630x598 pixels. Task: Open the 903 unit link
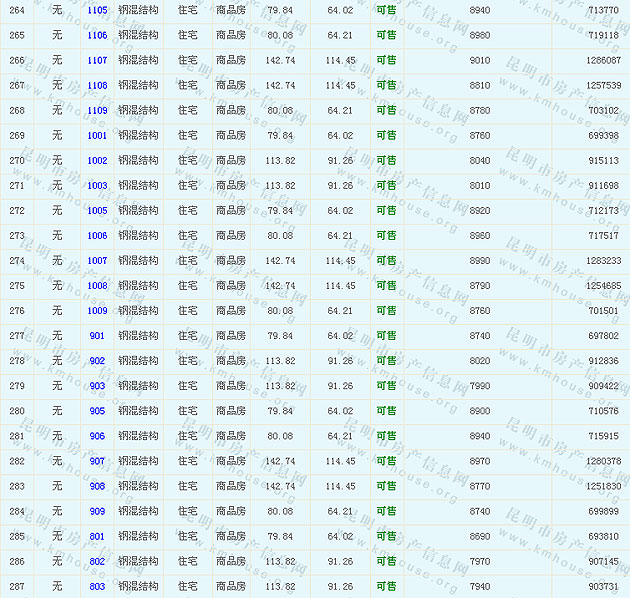tap(97, 386)
